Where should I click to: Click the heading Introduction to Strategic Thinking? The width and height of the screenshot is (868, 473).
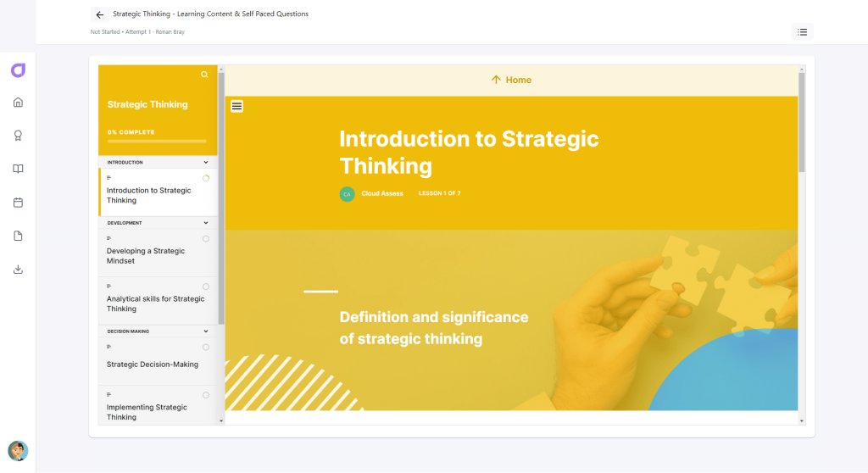coord(469,153)
